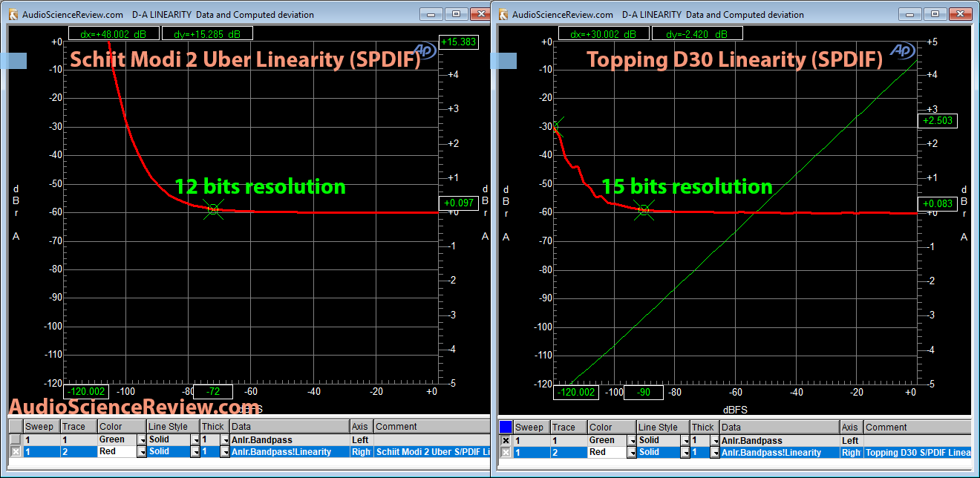The height and width of the screenshot is (478, 980).
Task: Click the +0.083 cursor value box
Action: point(938,203)
